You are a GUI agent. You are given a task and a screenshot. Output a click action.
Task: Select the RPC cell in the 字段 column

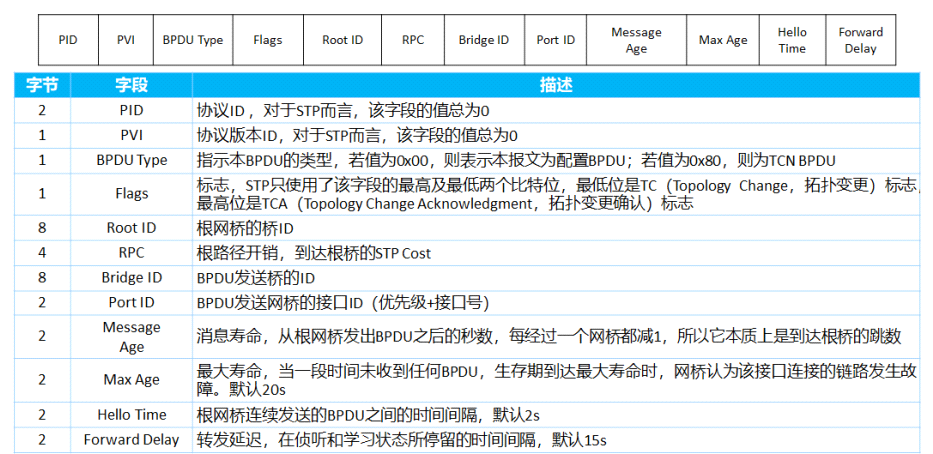132,253
